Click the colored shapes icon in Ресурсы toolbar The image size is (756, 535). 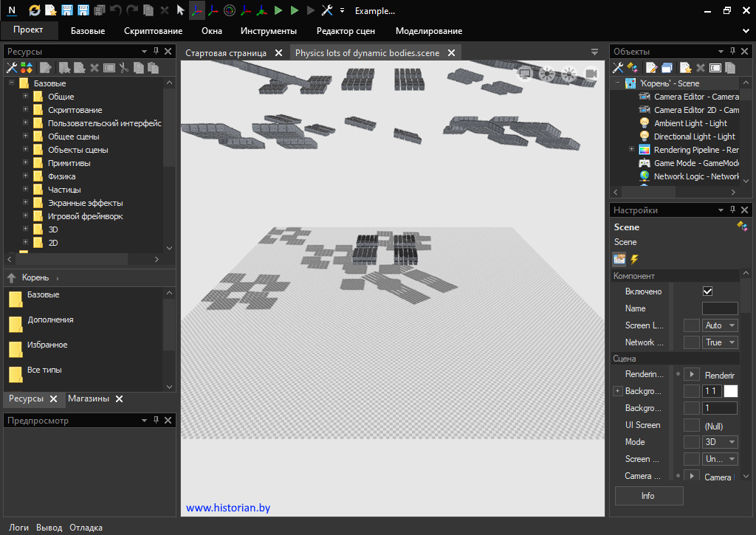27,68
